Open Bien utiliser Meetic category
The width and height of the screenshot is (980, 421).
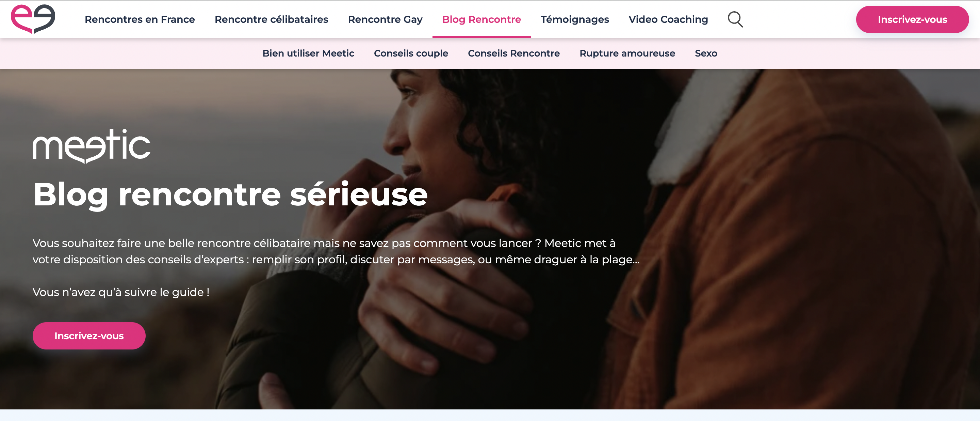(x=308, y=53)
